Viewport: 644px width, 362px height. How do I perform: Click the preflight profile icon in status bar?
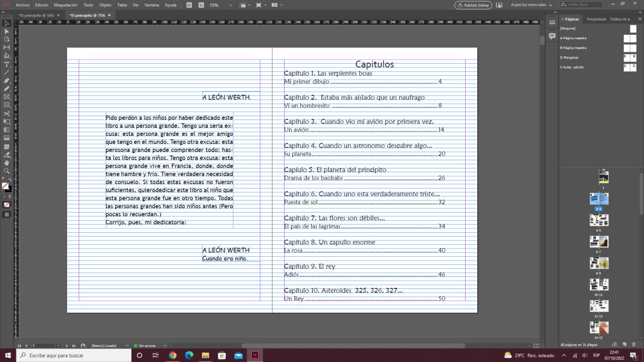[x=83, y=346]
